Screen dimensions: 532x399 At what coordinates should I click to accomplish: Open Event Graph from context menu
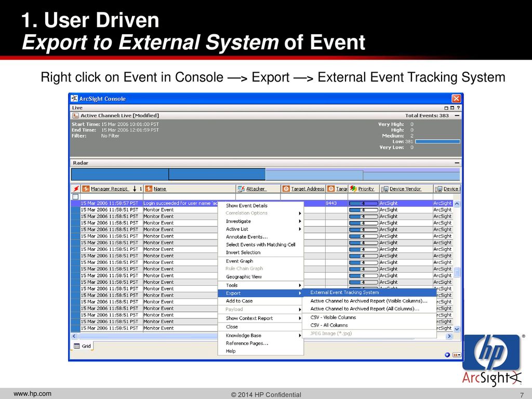tap(260, 261)
